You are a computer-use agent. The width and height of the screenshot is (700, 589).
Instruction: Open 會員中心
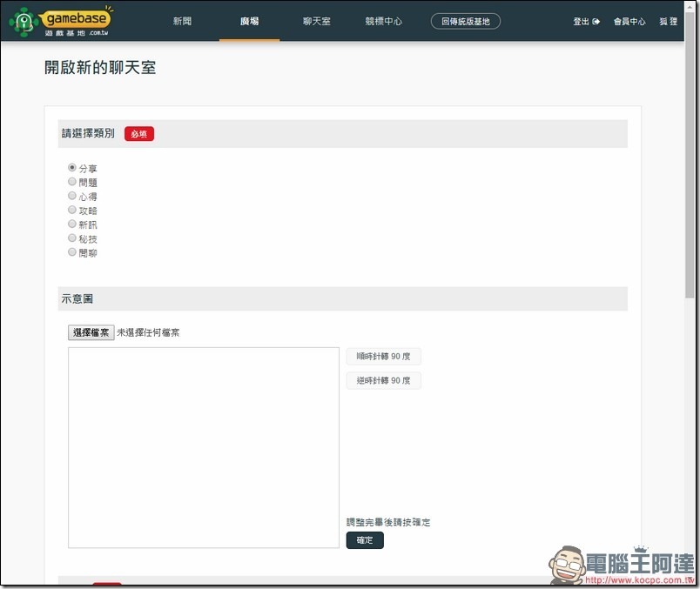(x=629, y=21)
